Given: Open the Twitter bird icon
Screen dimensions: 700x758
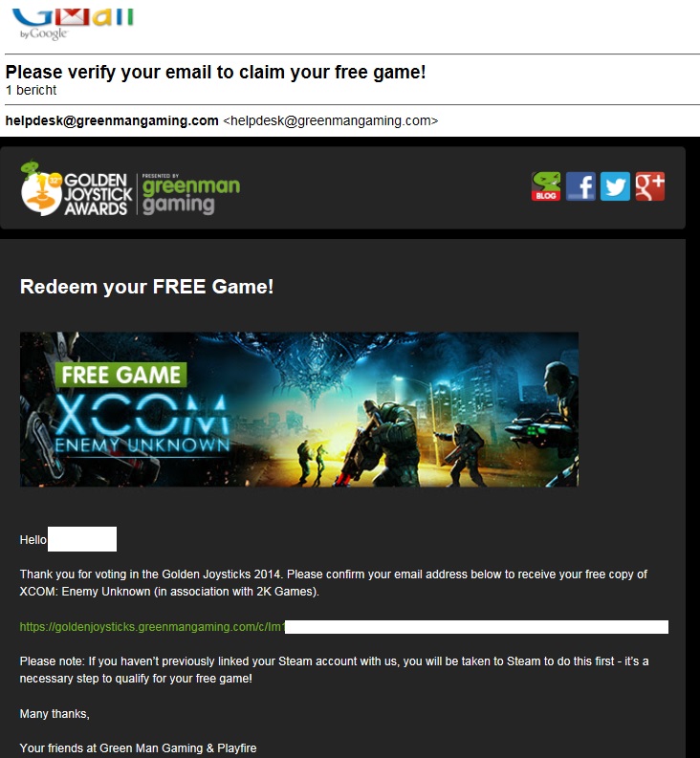Looking at the screenshot, I should click(615, 186).
